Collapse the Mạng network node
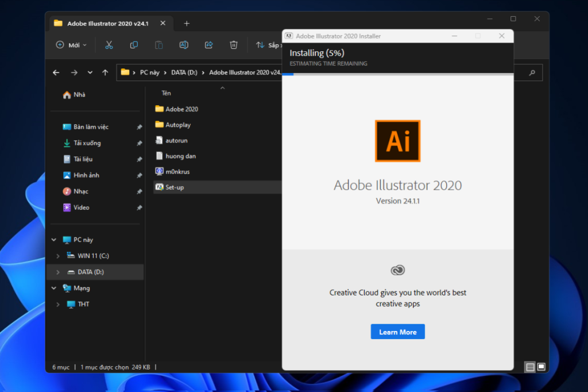Image resolution: width=588 pixels, height=392 pixels. pyautogui.click(x=54, y=288)
